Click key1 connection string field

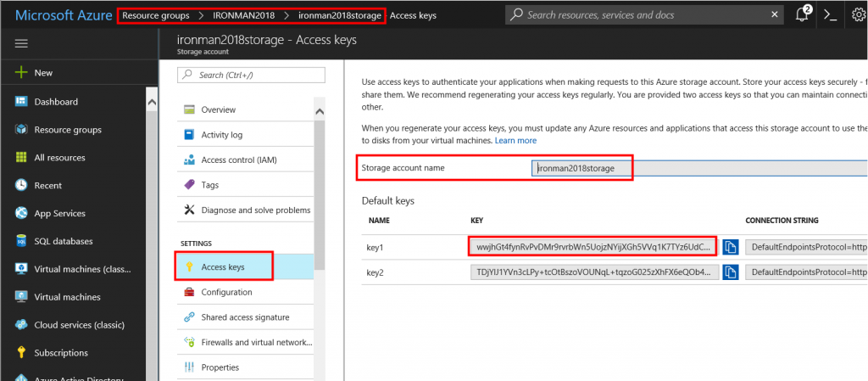click(x=807, y=247)
